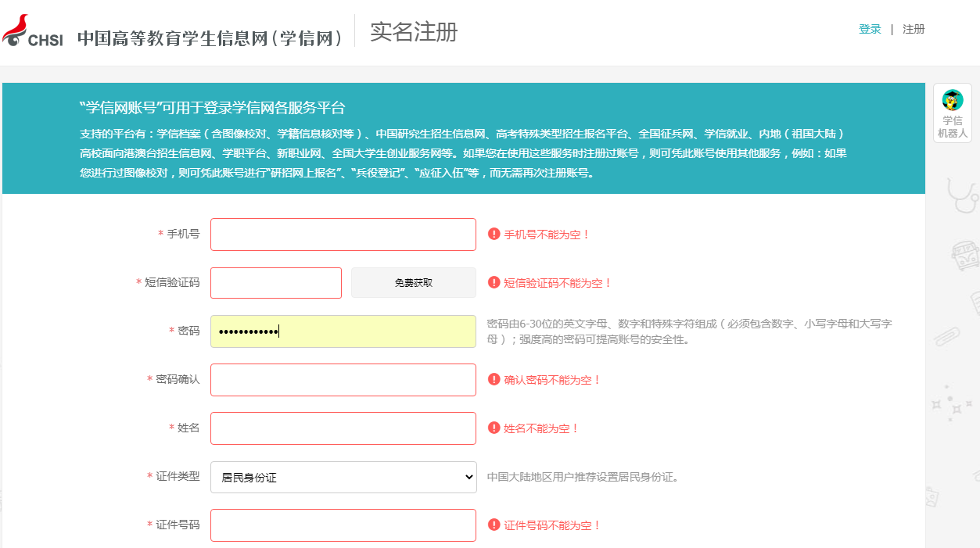Viewport: 980px width, 548px height.
Task: Click the error icon beside 手机号不能为空
Action: tap(494, 234)
